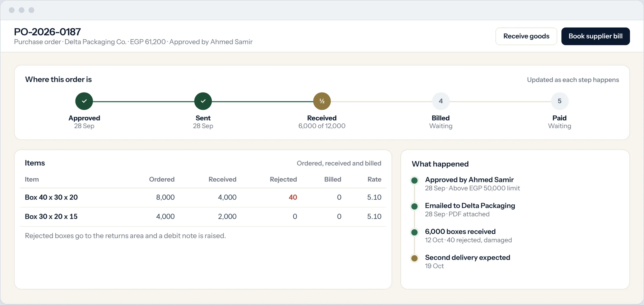Open the Emailed to Delta Packaging event
Image resolution: width=644 pixels, height=305 pixels.
click(x=470, y=210)
